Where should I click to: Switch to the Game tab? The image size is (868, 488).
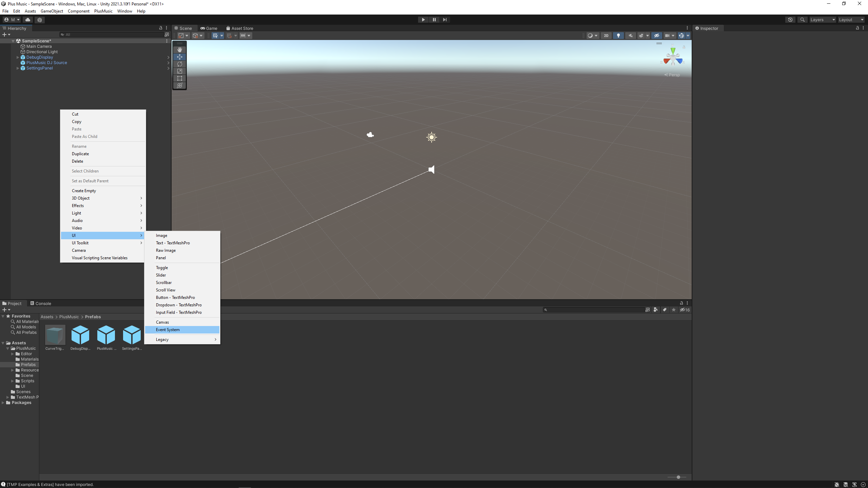pos(209,28)
